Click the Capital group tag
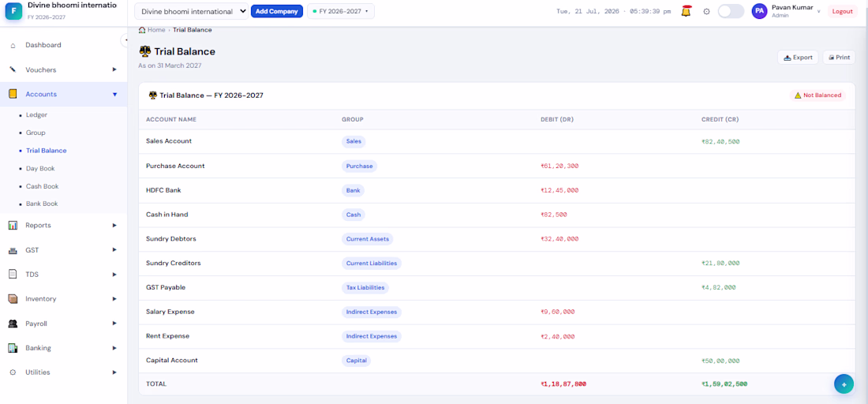868x404 pixels. (356, 361)
